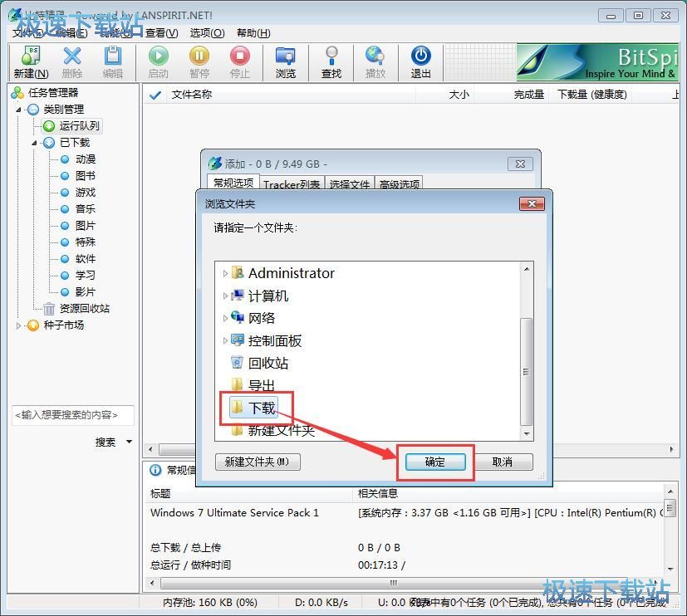Click the search input field in sidebar
Viewport: 687px width, 616px height.
(x=72, y=415)
